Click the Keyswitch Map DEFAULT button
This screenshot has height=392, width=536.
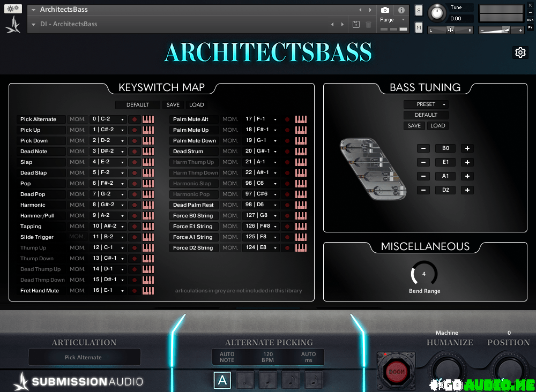(138, 105)
